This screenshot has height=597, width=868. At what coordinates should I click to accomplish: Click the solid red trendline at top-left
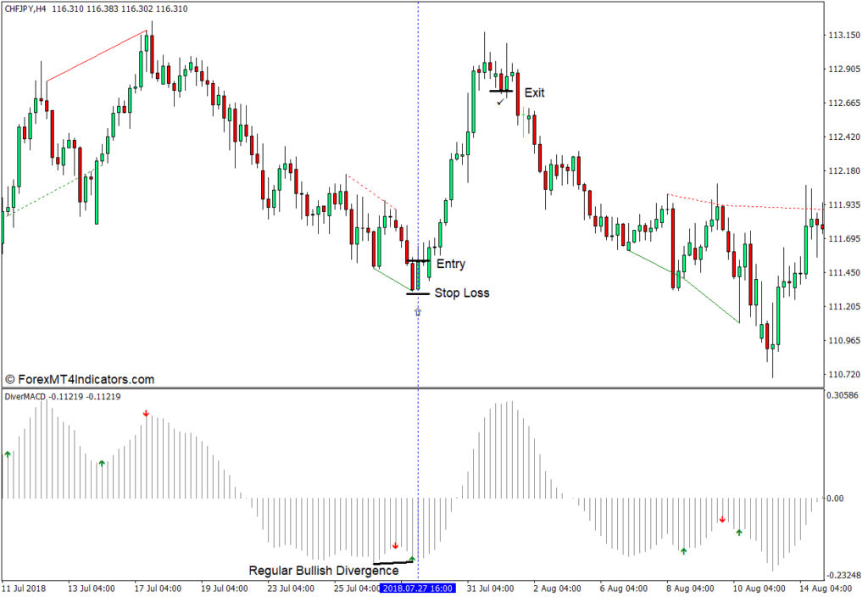click(97, 56)
